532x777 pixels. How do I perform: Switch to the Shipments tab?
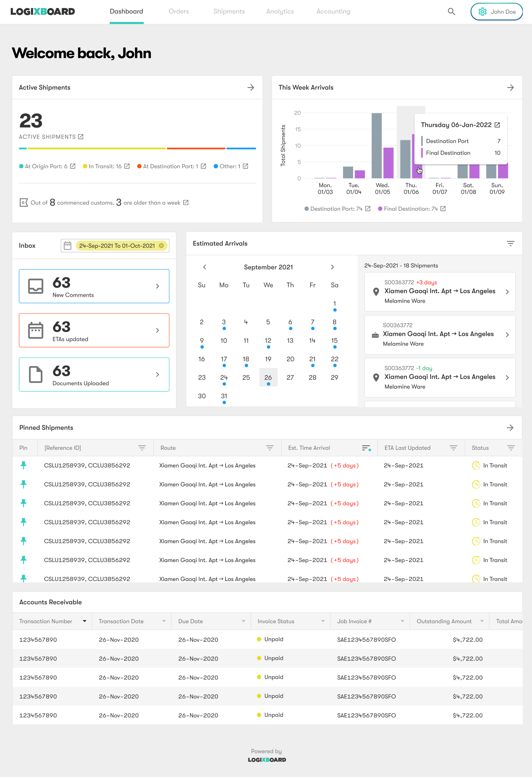pos(229,12)
